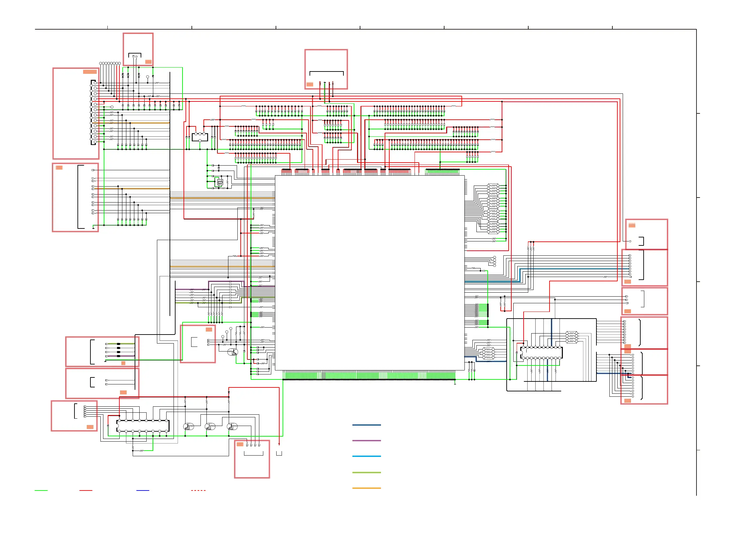Click the orange tag in bottom center connector box
The image size is (754, 560).
[240, 444]
